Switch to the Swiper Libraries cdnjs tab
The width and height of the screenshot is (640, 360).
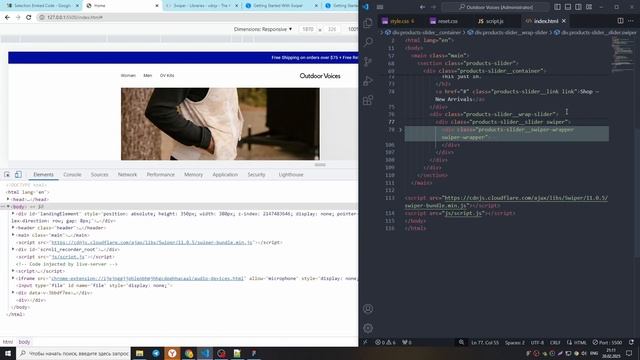pos(202,6)
